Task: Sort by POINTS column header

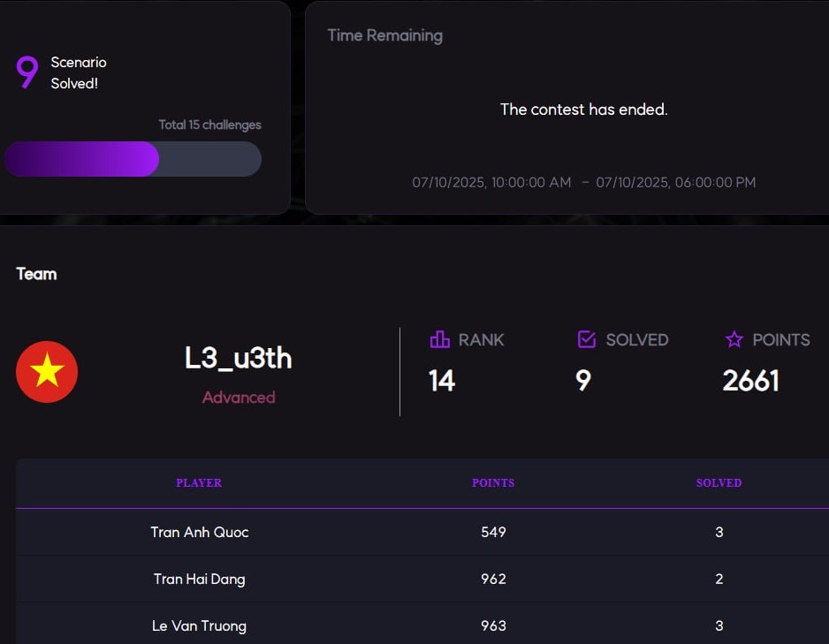Action: 493,483
